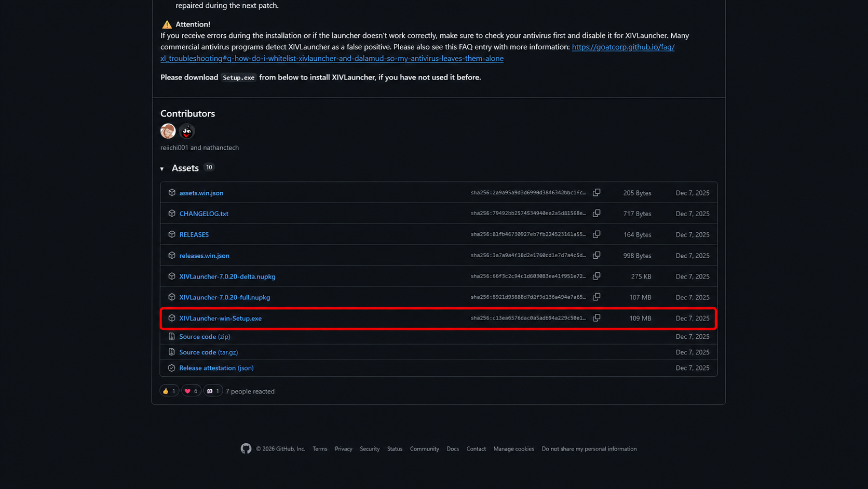Click the '275 KB' size value

coord(641,276)
